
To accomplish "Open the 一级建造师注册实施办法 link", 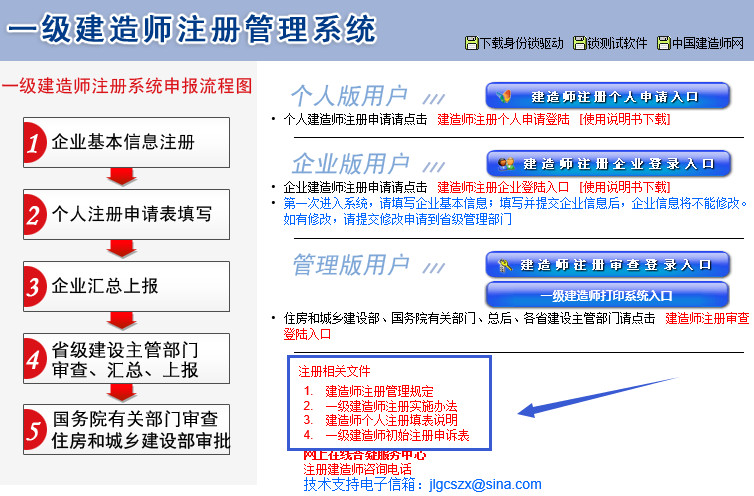I will [391, 406].
